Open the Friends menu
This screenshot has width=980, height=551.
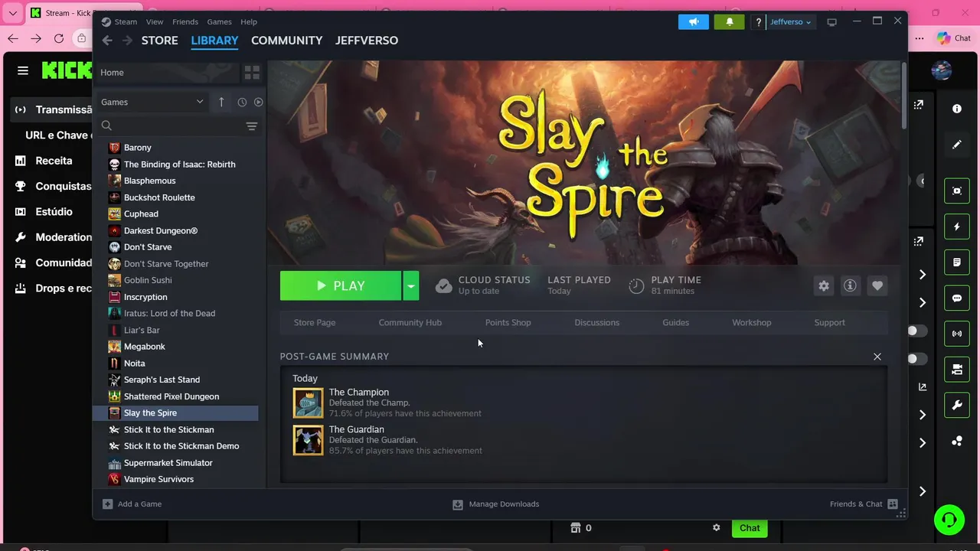pos(185,22)
